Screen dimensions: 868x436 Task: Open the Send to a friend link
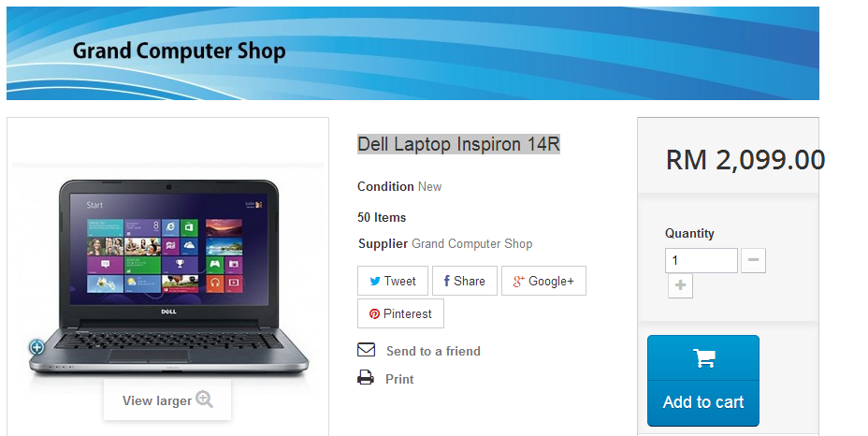433,351
